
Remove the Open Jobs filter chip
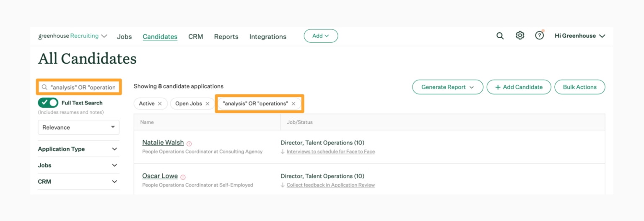207,104
